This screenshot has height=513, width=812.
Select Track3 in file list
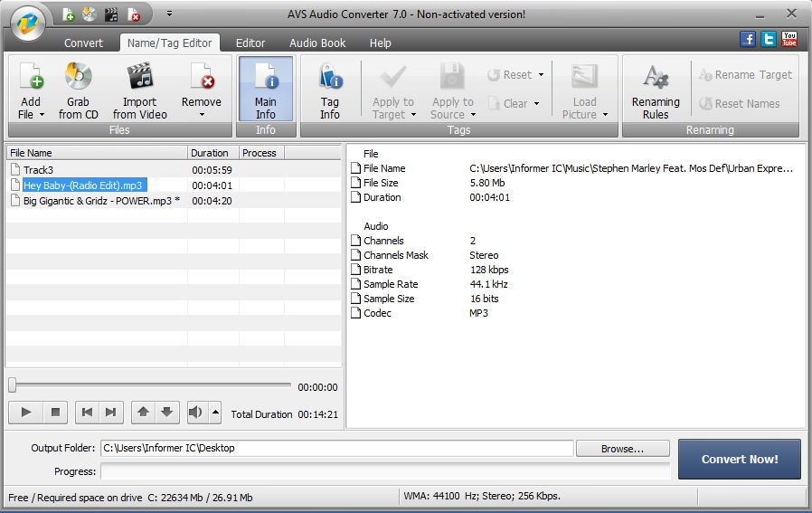pos(38,170)
